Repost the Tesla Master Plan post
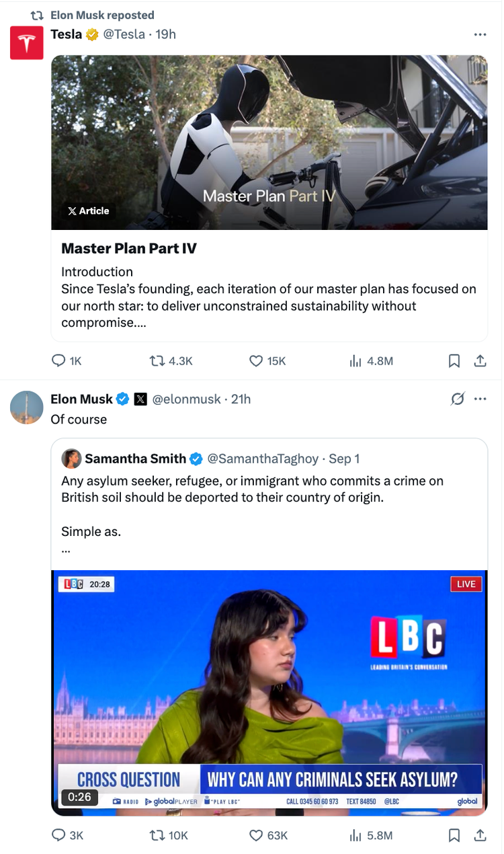This screenshot has width=504, height=854. click(157, 361)
